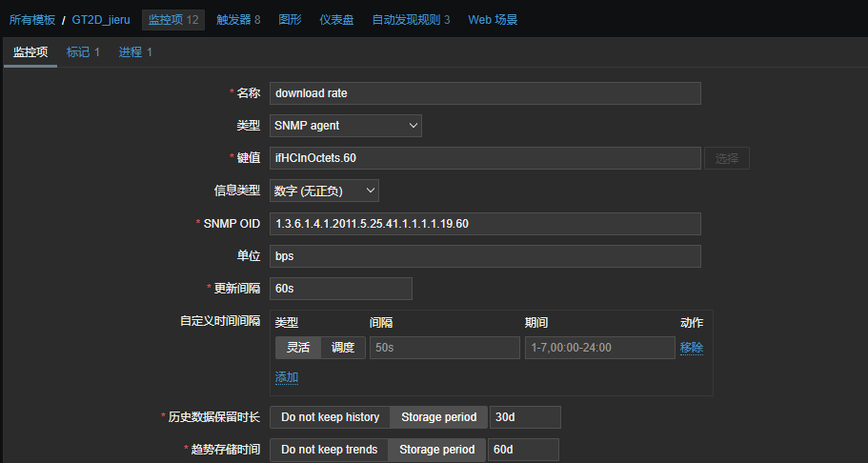This screenshot has height=463, width=868.
Task: Select 灵活 interval type
Action: pos(298,348)
